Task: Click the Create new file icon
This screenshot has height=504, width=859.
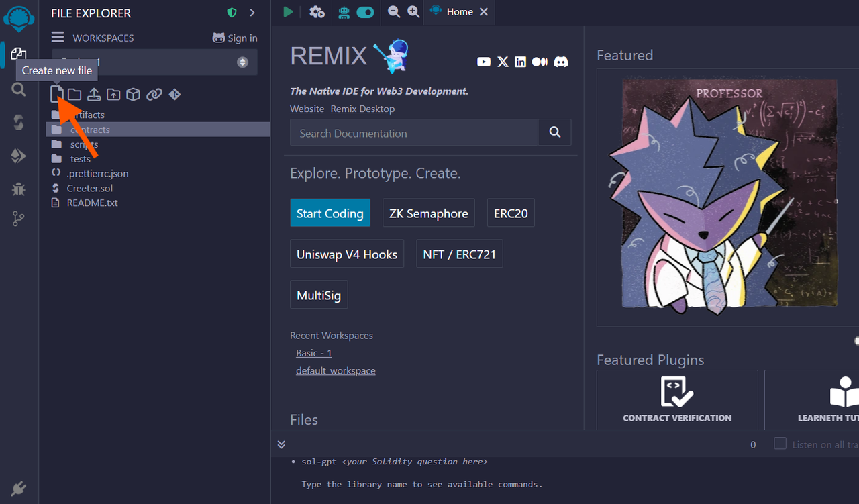Action: 57,94
